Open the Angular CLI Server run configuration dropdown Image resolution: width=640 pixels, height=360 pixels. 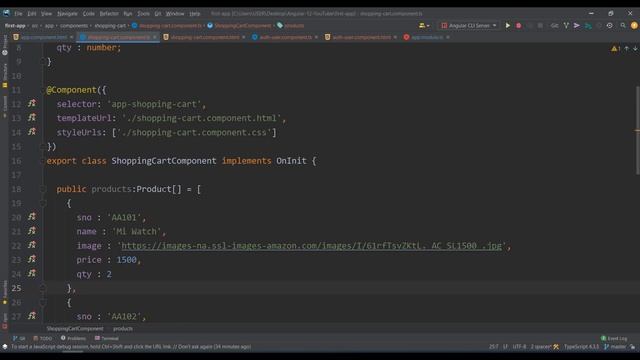pyautogui.click(x=469, y=25)
